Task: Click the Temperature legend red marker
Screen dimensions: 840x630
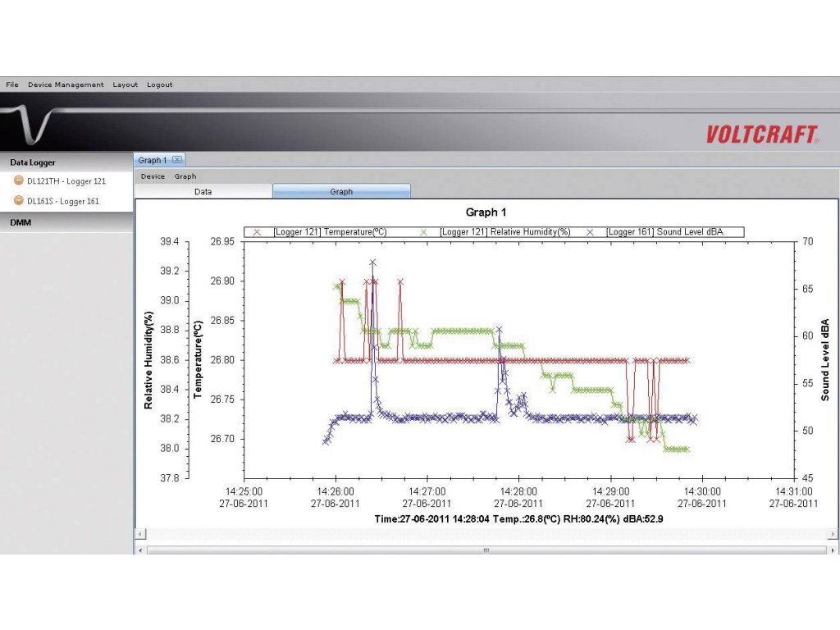Action: (x=257, y=232)
